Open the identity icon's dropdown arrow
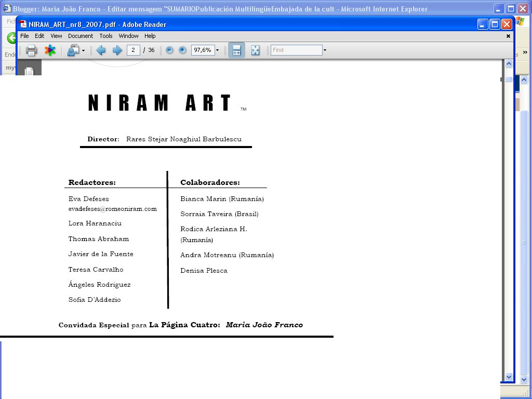 (x=83, y=50)
